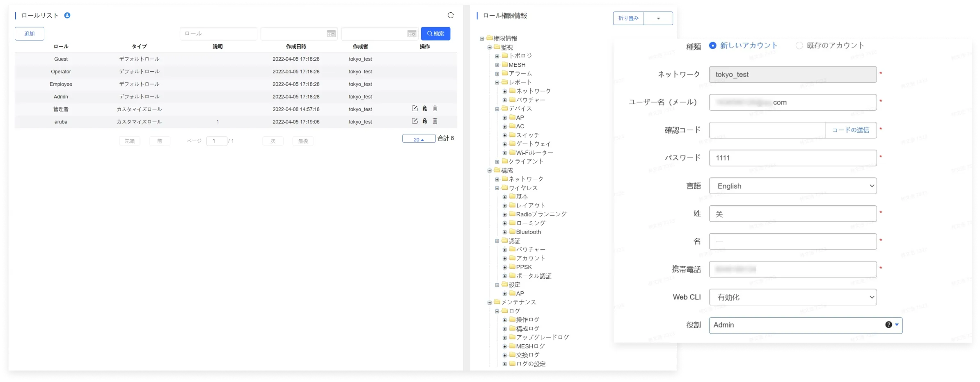Open the Web CLI 有効化 dropdown

pos(792,297)
